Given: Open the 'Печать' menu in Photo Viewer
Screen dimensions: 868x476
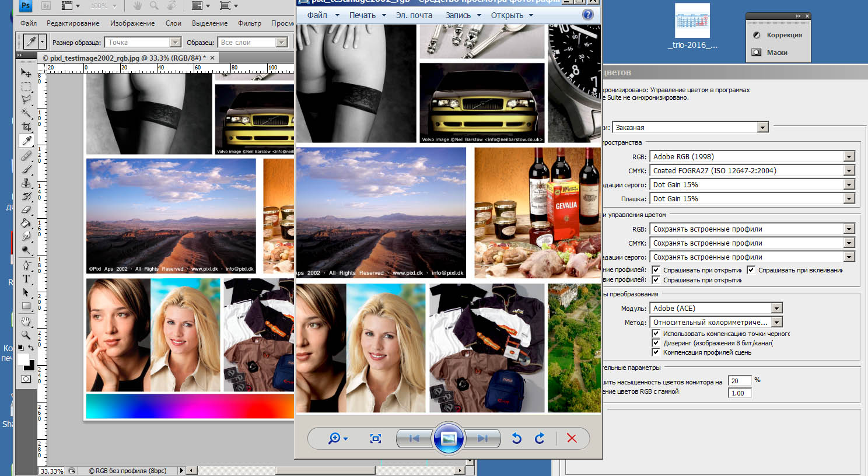Looking at the screenshot, I should click(362, 15).
